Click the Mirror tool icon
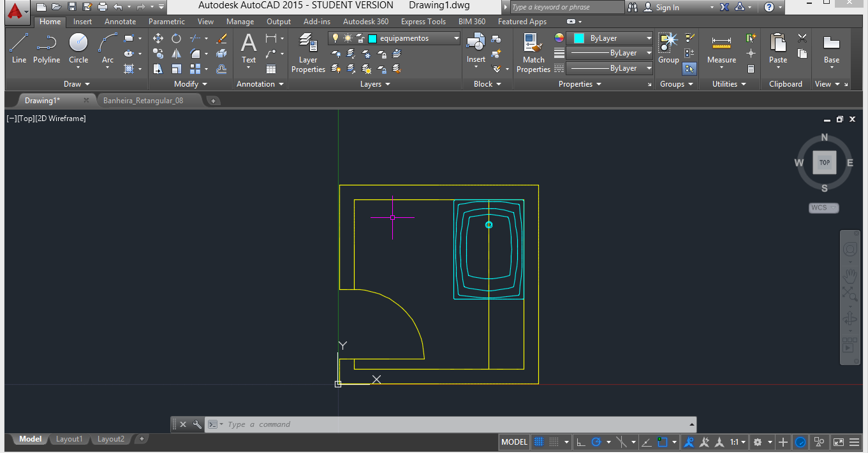868x453 pixels. click(176, 54)
